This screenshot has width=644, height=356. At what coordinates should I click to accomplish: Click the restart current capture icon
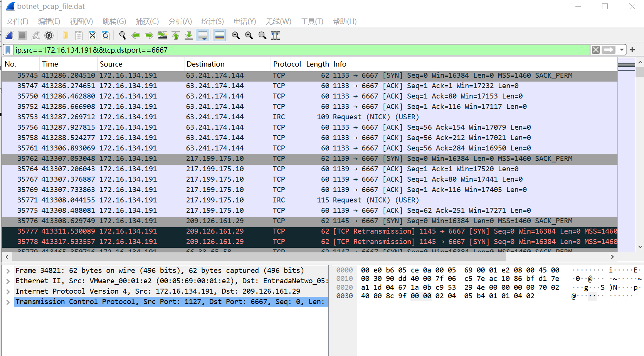click(36, 35)
